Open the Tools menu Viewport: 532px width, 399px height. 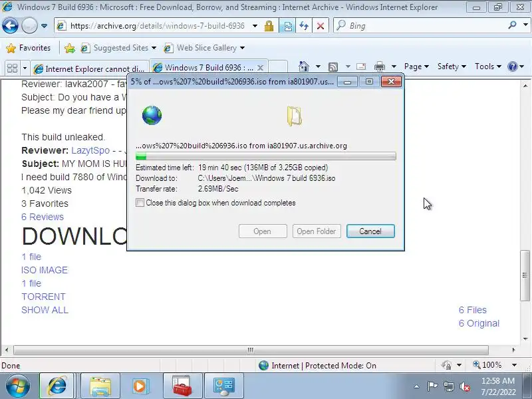[488, 66]
